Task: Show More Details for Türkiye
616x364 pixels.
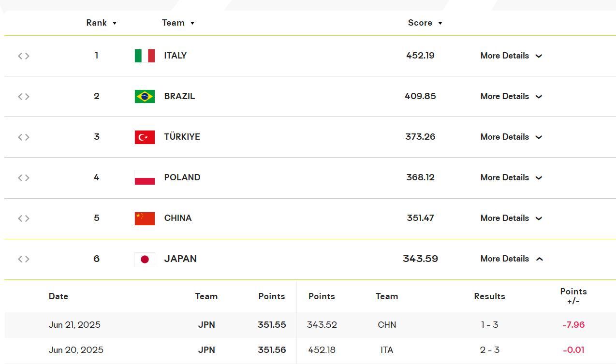Action: [511, 137]
